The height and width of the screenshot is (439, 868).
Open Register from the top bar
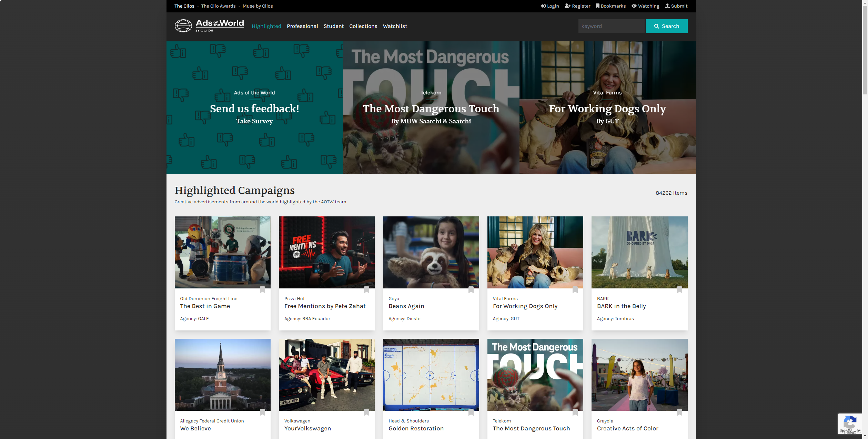pos(577,6)
